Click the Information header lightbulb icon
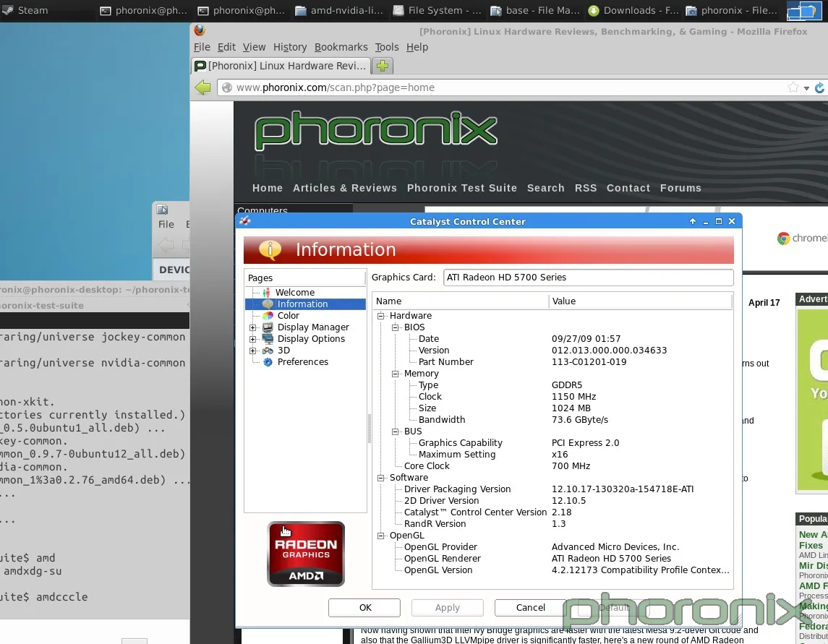Screen dimensions: 828x644 click(x=270, y=249)
